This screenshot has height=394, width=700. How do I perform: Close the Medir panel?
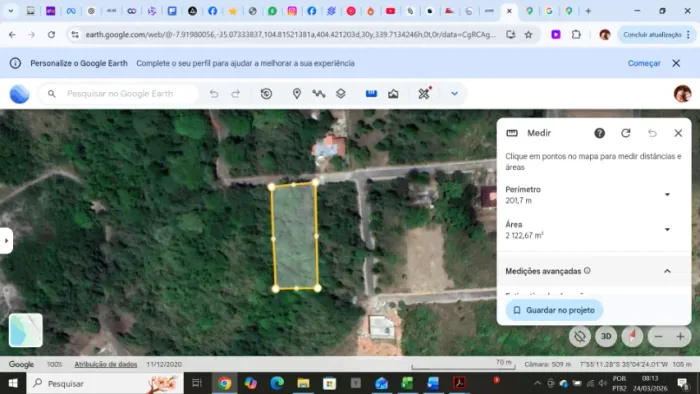coord(678,133)
